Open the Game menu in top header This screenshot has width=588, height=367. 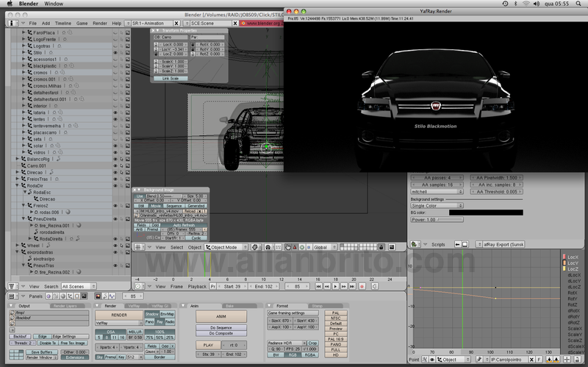pyautogui.click(x=82, y=24)
